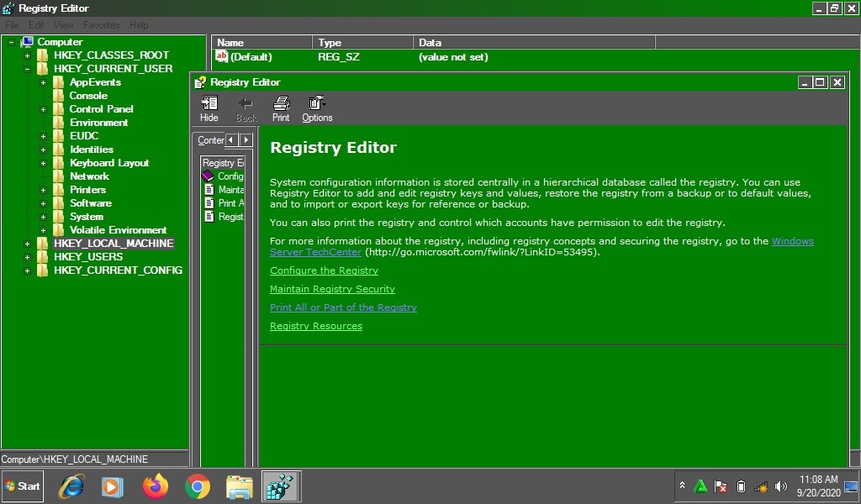
Task: Click the Hide toolbar icon in help window
Action: [x=209, y=108]
